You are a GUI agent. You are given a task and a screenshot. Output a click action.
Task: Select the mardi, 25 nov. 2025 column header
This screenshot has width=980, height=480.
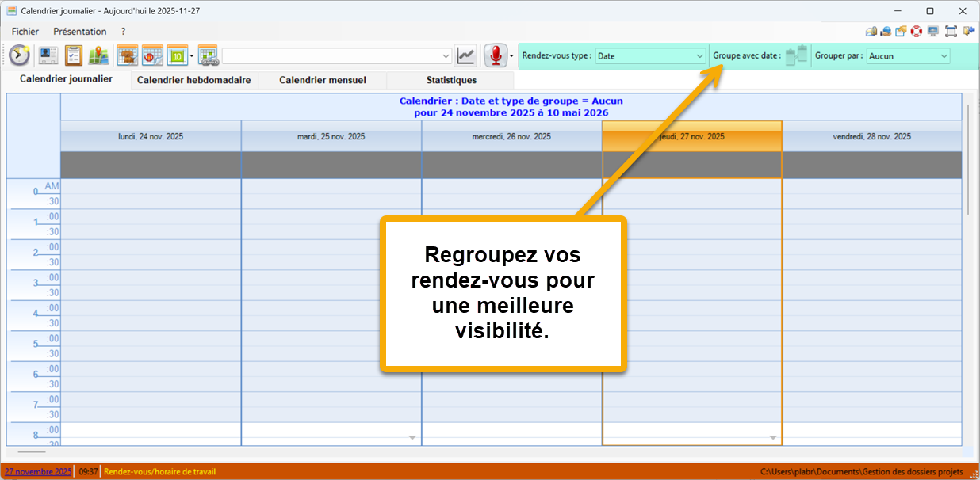(331, 136)
